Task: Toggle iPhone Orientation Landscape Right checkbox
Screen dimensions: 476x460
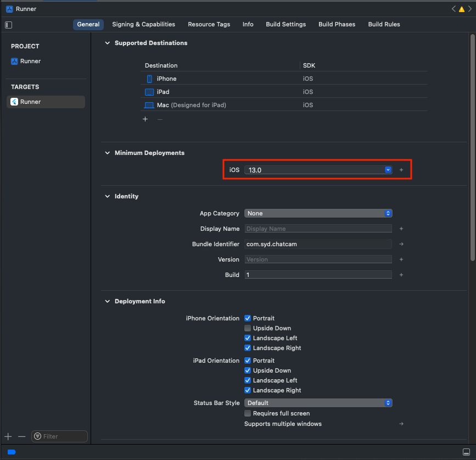Action: pos(248,348)
